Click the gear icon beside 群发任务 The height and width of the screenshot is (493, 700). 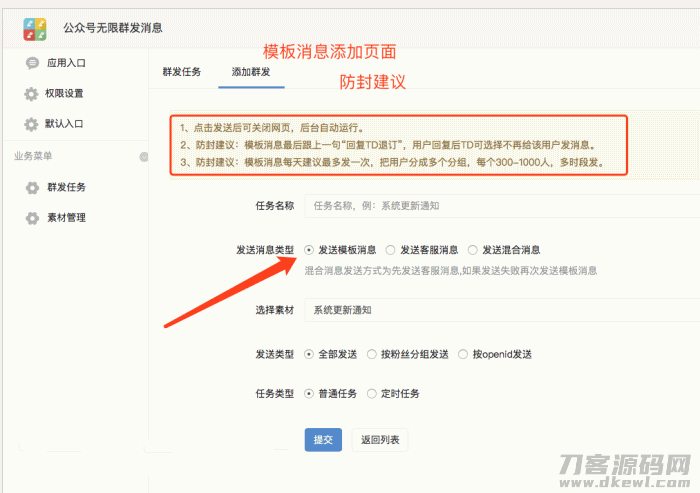coord(32,188)
